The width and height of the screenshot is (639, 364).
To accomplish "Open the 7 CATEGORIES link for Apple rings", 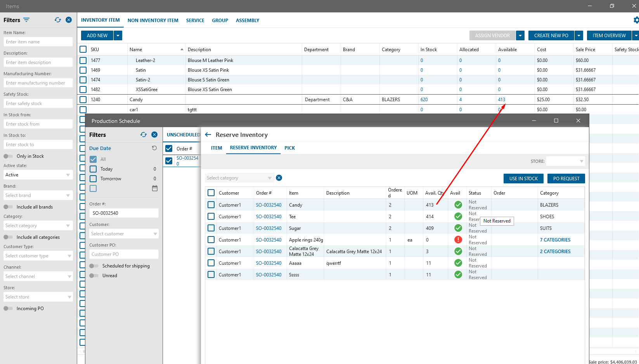I will click(x=555, y=240).
